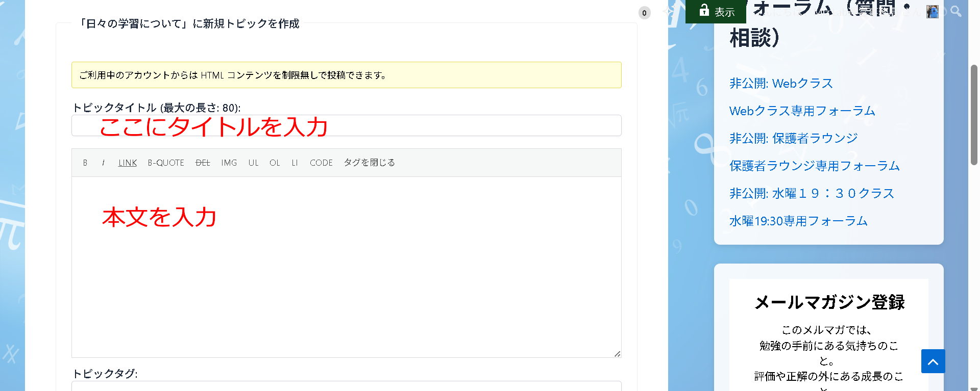Viewport: 980px width, 391px height.
Task: Click the B bold toolbar button
Action: pyautogui.click(x=85, y=163)
